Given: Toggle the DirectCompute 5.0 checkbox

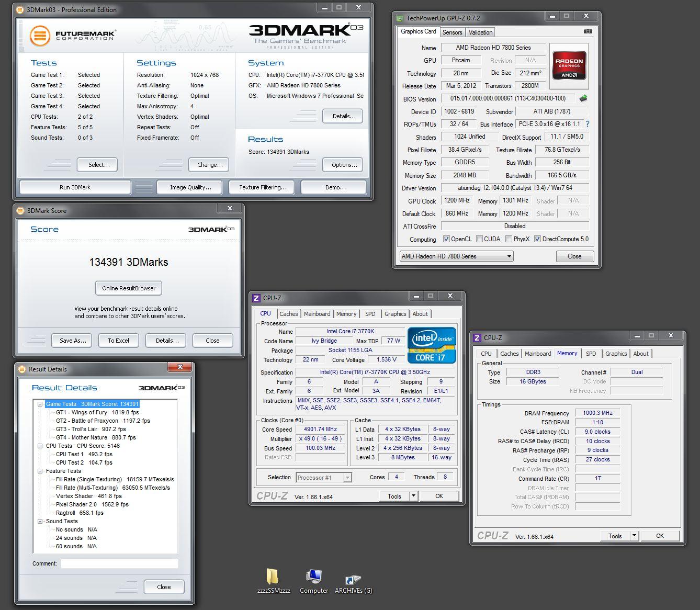Looking at the screenshot, I should (x=537, y=239).
